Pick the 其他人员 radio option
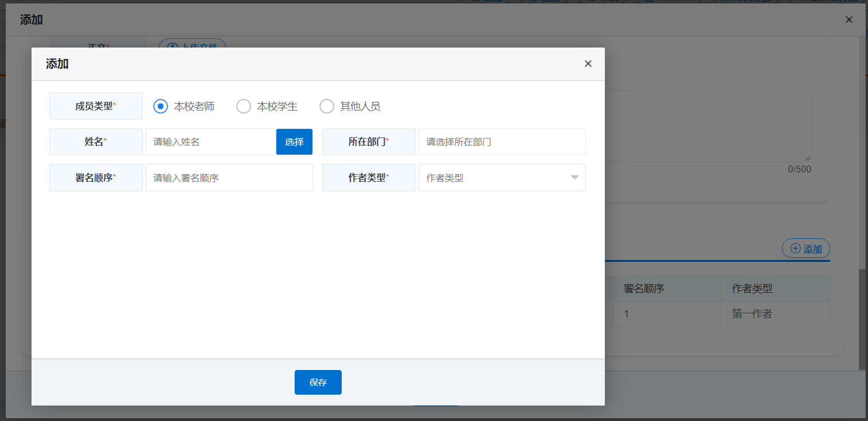The width and height of the screenshot is (868, 421). [x=327, y=107]
